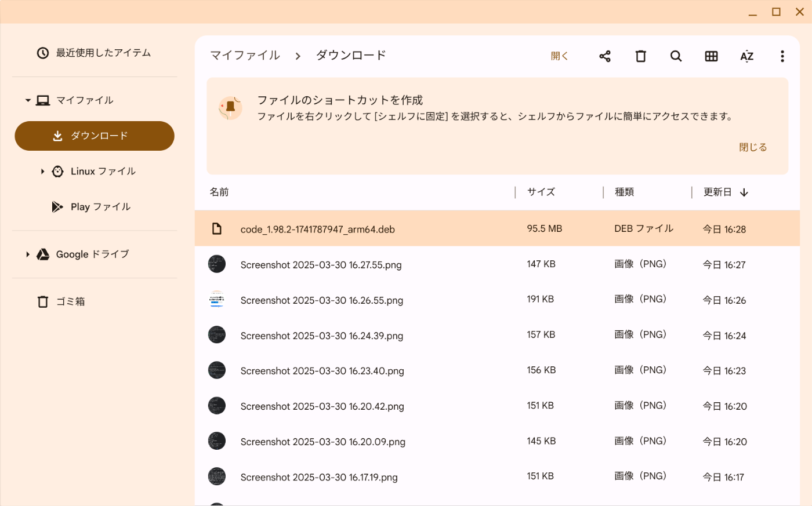Image resolution: width=812 pixels, height=506 pixels.
Task: Expand the Google ドライブ tree arrow
Action: pyautogui.click(x=27, y=254)
